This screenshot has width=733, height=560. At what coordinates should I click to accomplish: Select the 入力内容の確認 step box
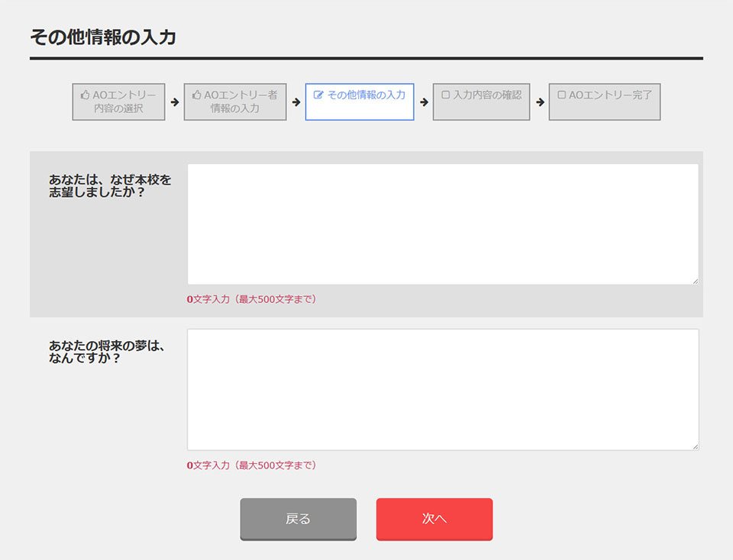pos(481,102)
